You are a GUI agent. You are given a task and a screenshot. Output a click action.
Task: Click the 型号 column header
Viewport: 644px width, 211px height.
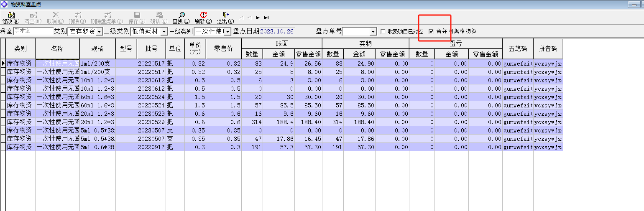click(x=126, y=48)
